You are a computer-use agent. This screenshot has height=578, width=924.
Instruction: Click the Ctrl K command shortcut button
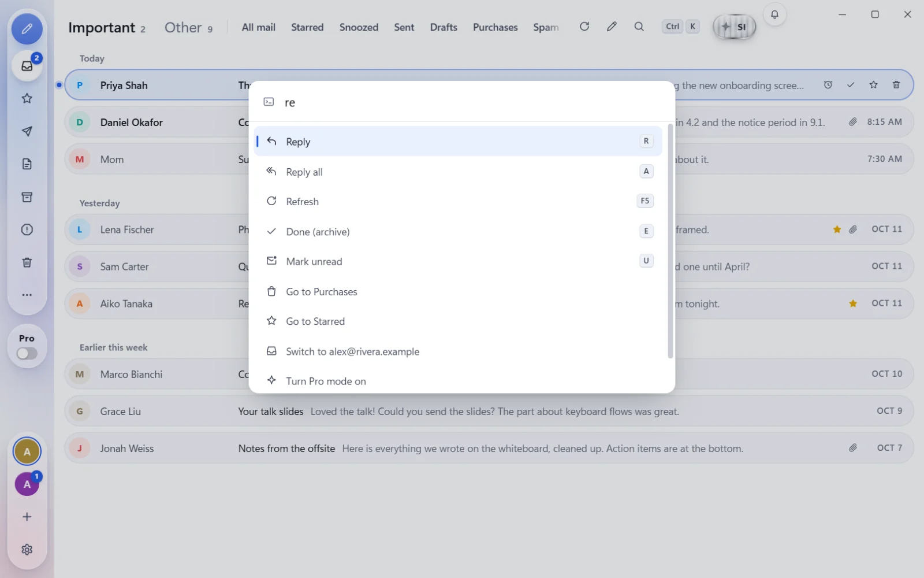[681, 27]
